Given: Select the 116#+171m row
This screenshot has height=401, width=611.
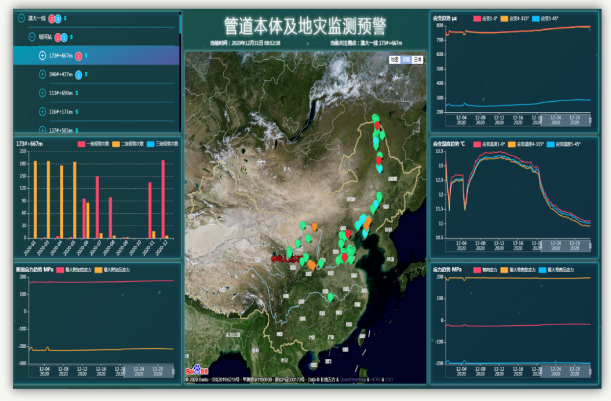Looking at the screenshot, I should pyautogui.click(x=97, y=111).
